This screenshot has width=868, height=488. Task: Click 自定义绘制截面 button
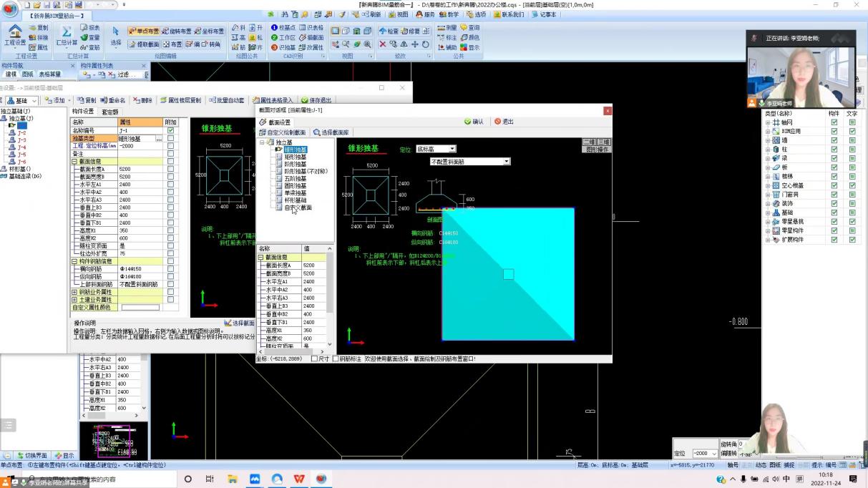[x=283, y=133]
